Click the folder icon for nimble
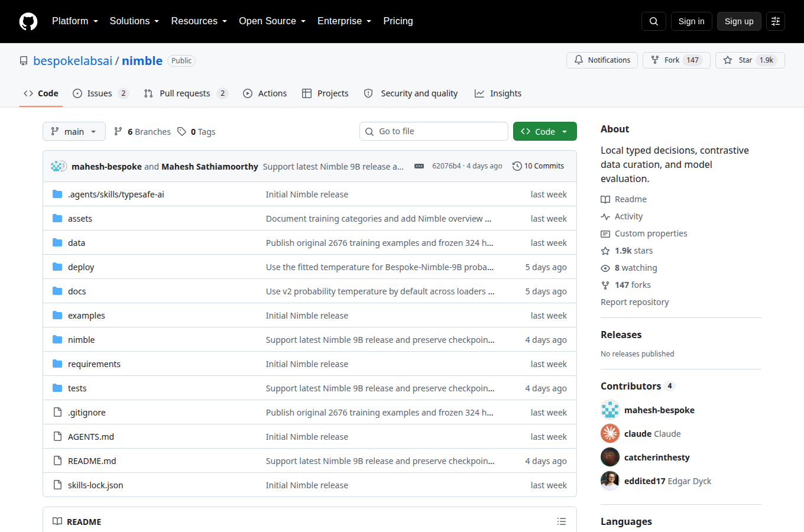The image size is (804, 532). point(57,340)
